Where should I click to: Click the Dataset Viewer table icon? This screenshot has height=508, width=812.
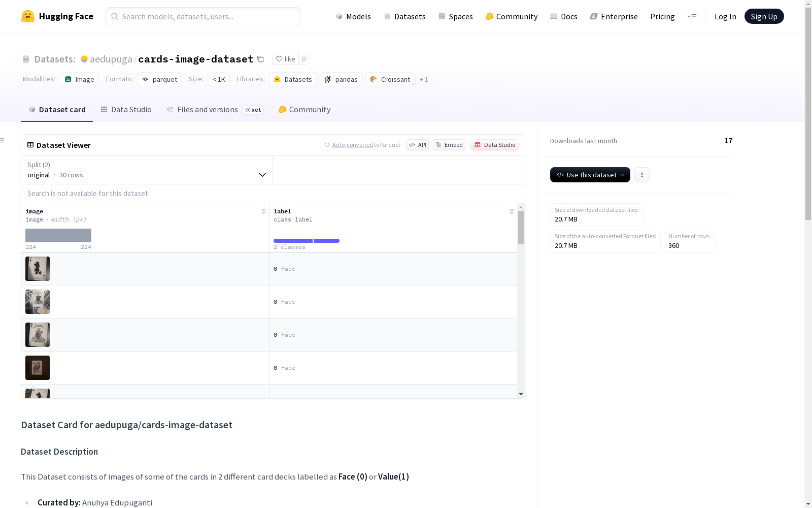click(x=30, y=145)
